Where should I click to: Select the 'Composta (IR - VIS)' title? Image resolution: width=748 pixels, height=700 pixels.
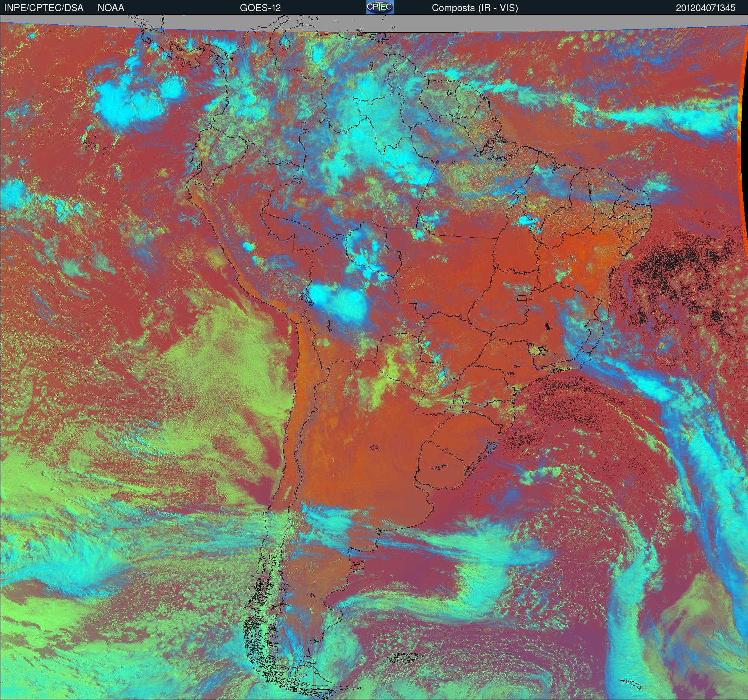(475, 8)
